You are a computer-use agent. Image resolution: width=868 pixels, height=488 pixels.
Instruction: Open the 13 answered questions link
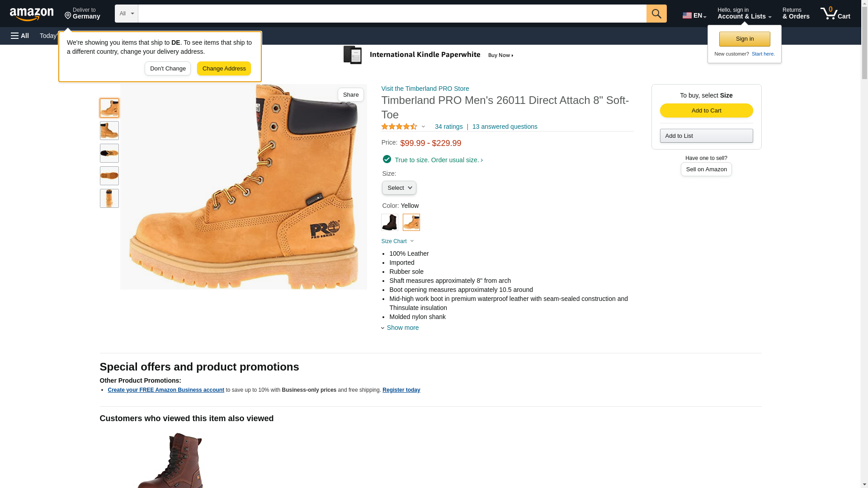[x=505, y=127]
